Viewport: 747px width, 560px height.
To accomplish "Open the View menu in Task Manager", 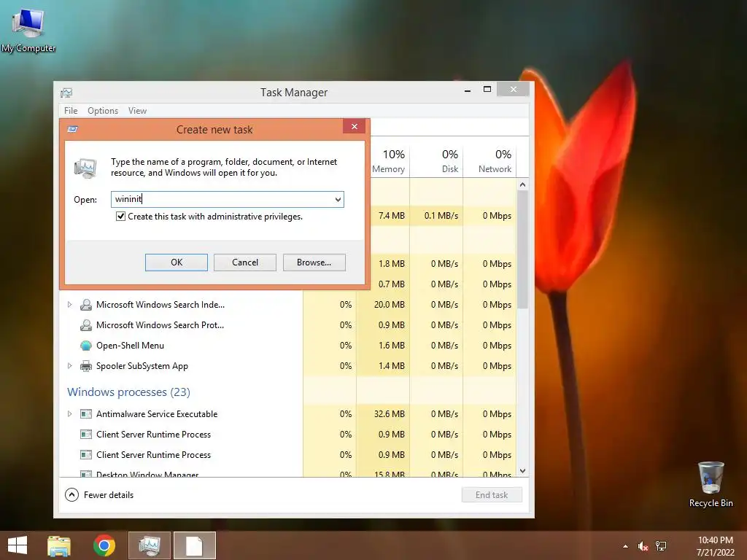I will 137,111.
